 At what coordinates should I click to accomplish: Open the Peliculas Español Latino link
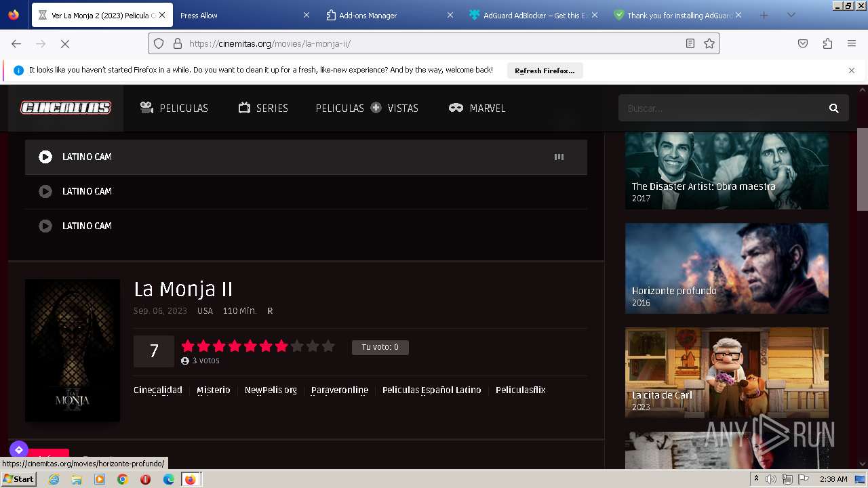tap(432, 390)
